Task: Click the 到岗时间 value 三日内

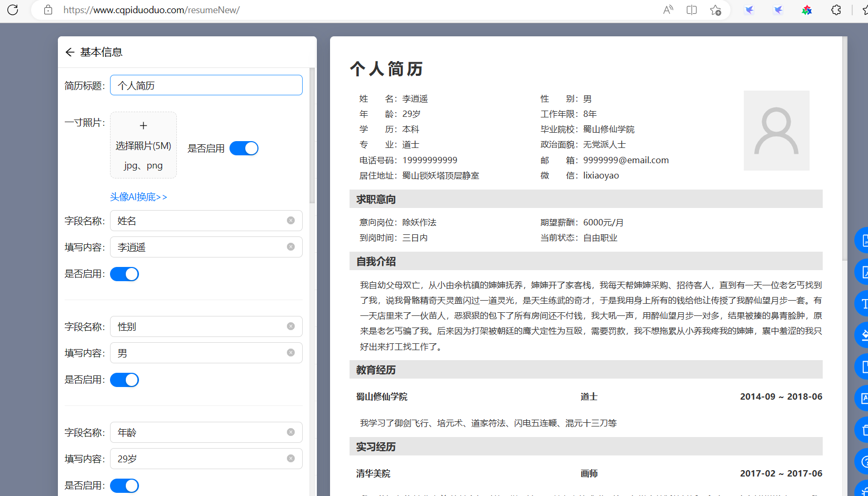Action: click(415, 237)
